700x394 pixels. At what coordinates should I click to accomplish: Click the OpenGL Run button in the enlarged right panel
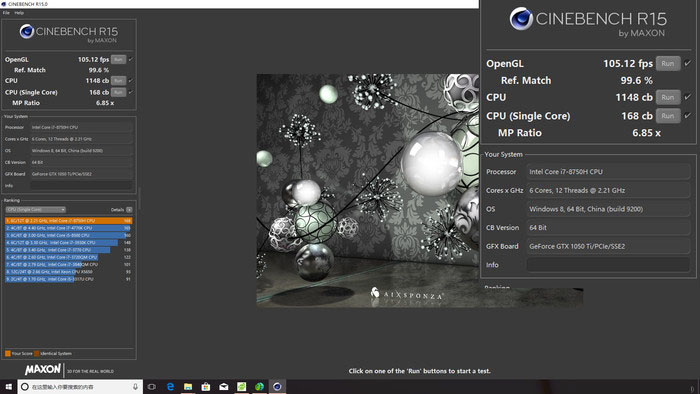668,63
